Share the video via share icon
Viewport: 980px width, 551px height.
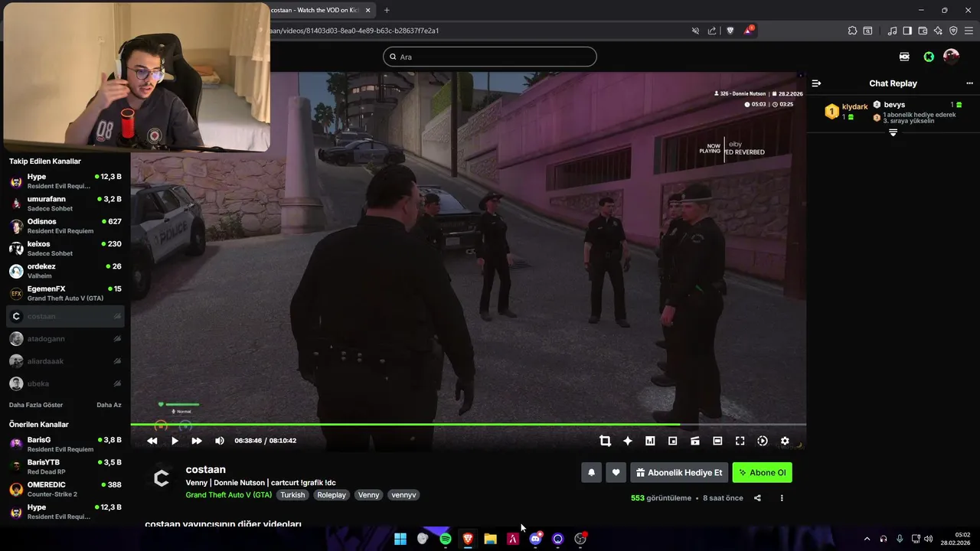tap(757, 498)
